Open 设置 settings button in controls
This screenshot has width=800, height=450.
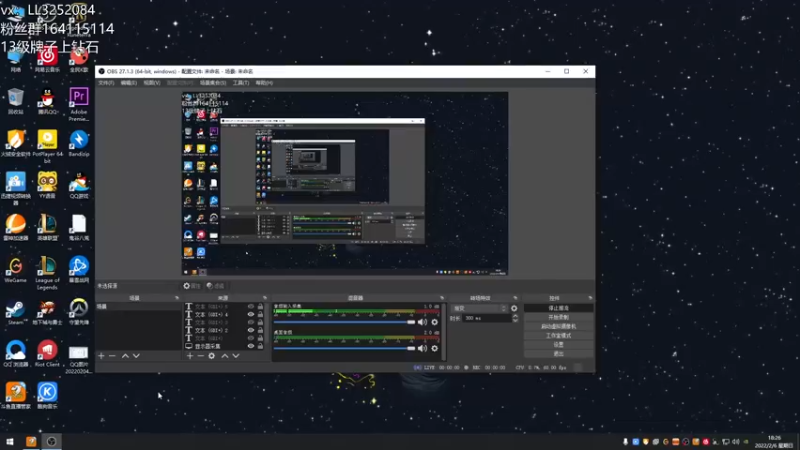(558, 344)
